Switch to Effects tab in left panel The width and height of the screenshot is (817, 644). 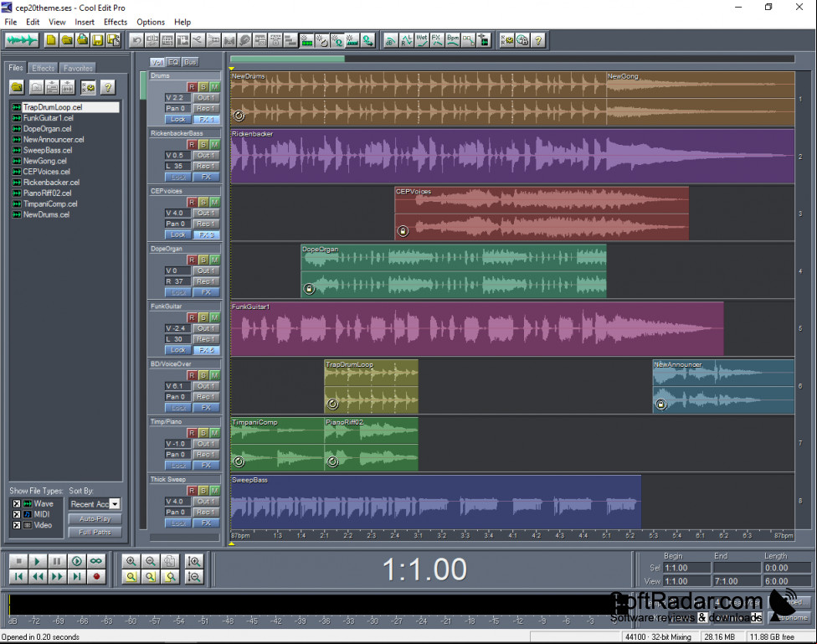(x=43, y=68)
